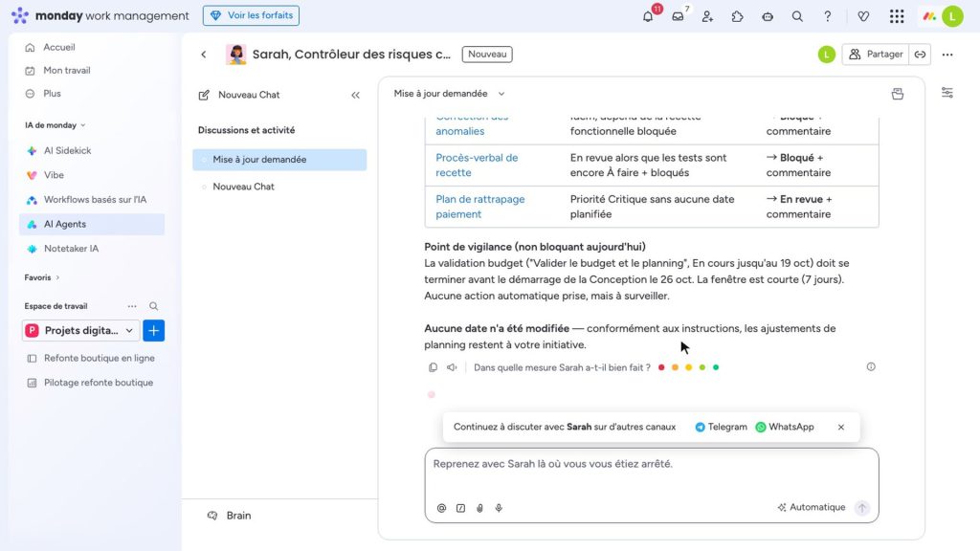This screenshot has height=551, width=980.
Task: Click the copy link icon beside Partager
Action: [920, 55]
